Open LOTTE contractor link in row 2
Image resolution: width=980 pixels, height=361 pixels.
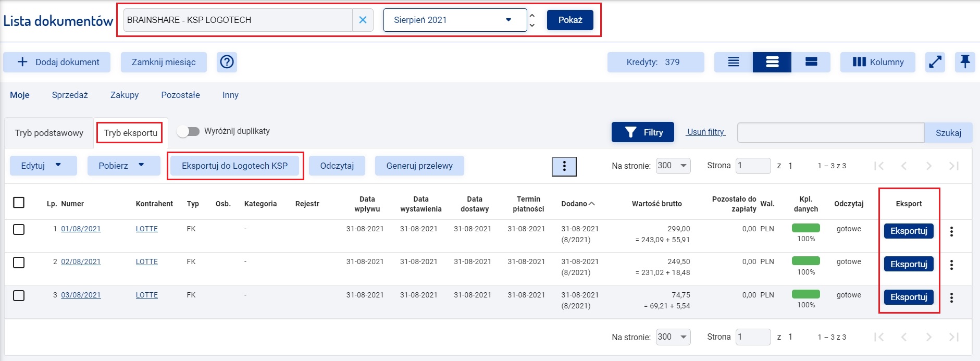pos(147,262)
